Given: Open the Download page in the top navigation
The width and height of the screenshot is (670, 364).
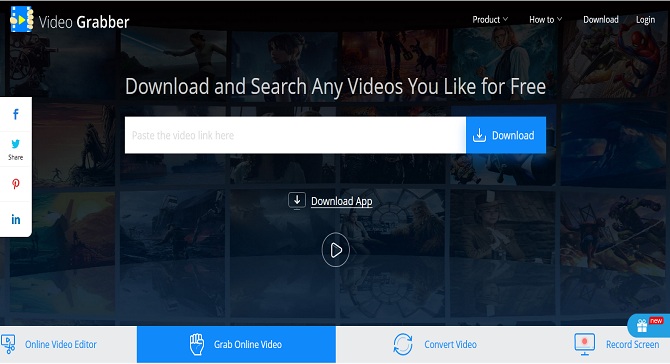Looking at the screenshot, I should coord(601,19).
